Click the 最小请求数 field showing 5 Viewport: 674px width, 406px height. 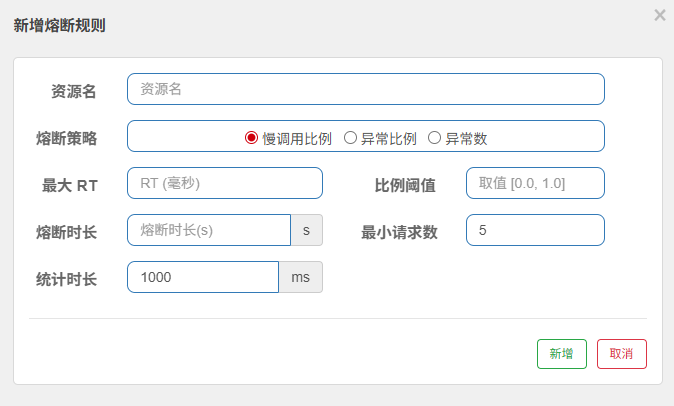coord(535,230)
